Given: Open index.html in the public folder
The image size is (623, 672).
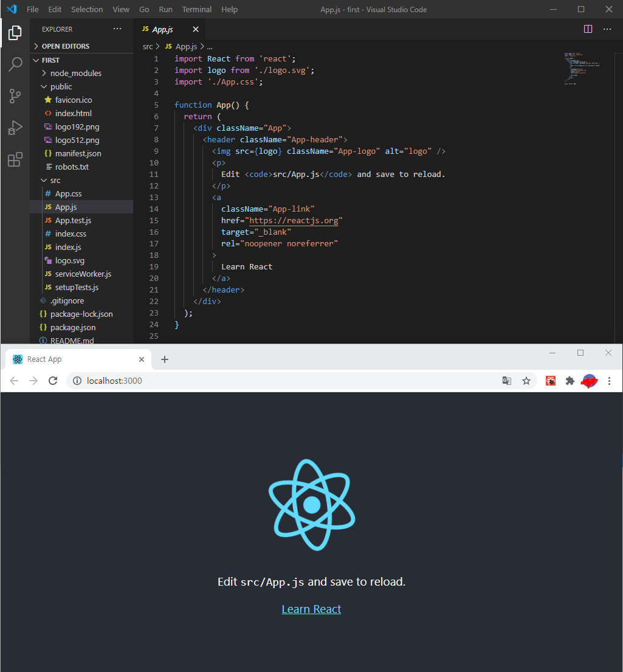Looking at the screenshot, I should coord(81,113).
